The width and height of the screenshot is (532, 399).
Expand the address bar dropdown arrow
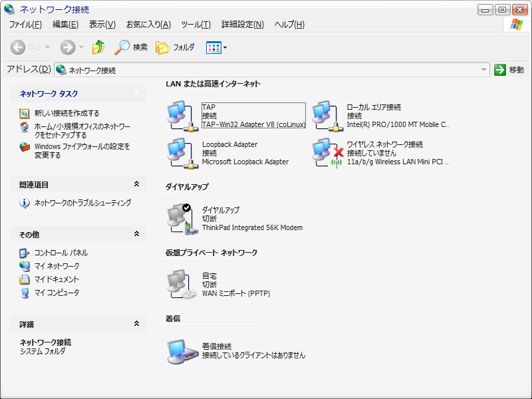coord(484,70)
